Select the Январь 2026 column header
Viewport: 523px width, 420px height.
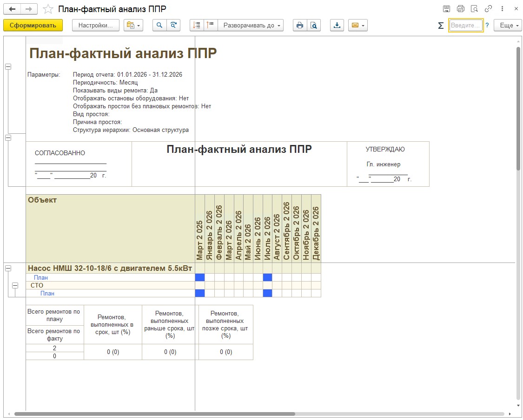click(x=210, y=229)
